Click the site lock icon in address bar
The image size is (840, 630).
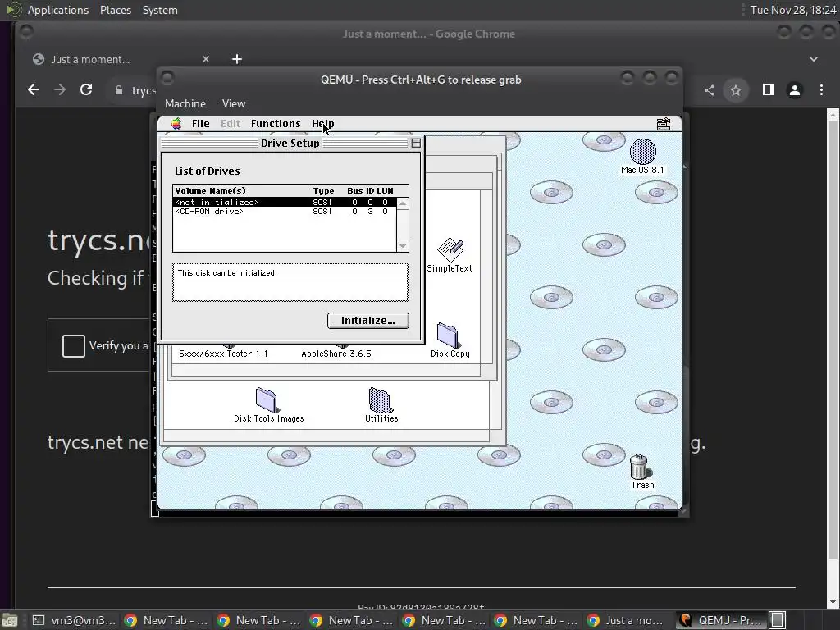[x=119, y=90]
